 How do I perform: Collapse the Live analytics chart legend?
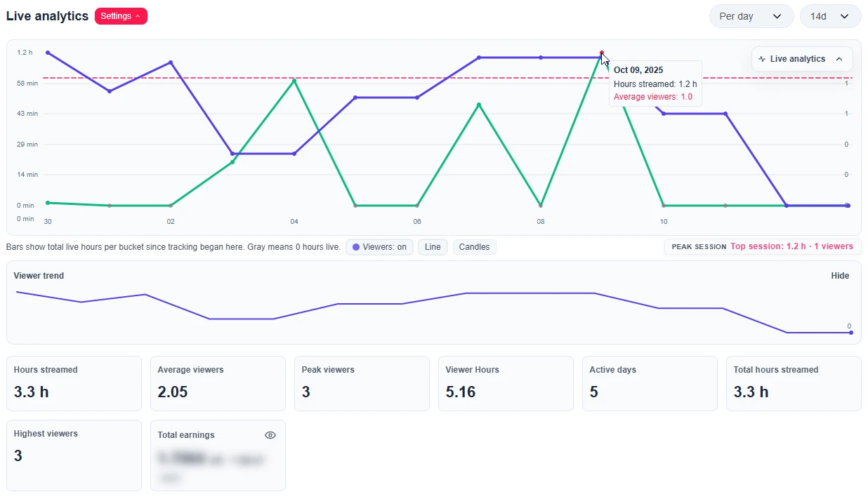click(839, 59)
